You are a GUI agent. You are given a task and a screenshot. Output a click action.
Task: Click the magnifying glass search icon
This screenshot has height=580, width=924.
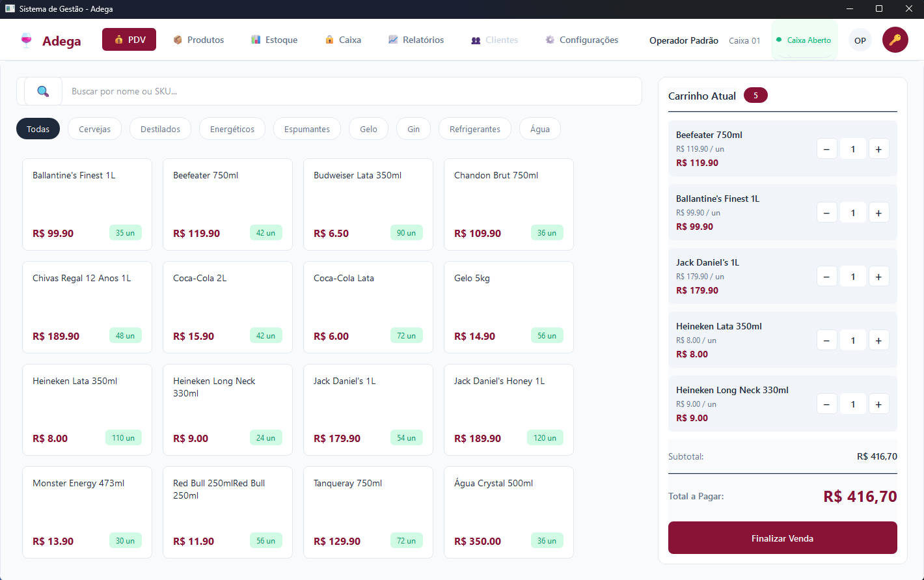(x=43, y=91)
